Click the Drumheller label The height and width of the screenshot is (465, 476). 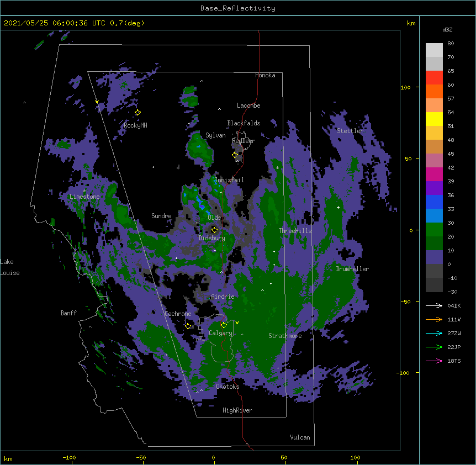352,269
